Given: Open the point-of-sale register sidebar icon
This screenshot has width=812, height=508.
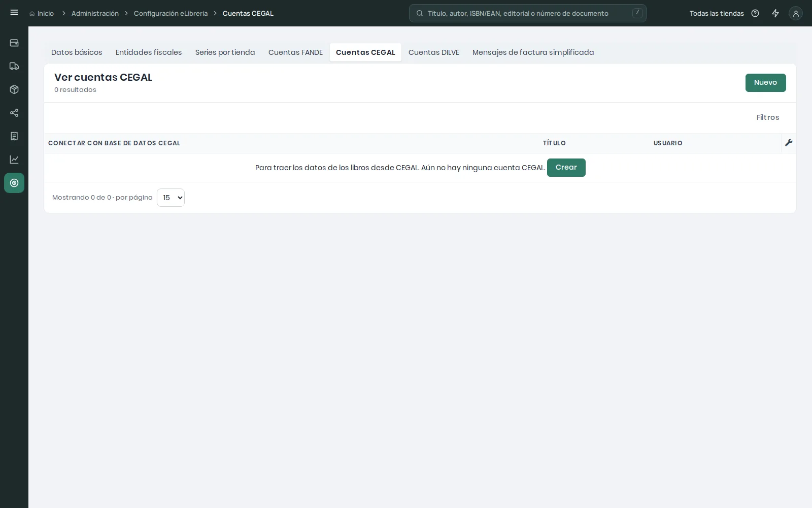Looking at the screenshot, I should tap(14, 43).
